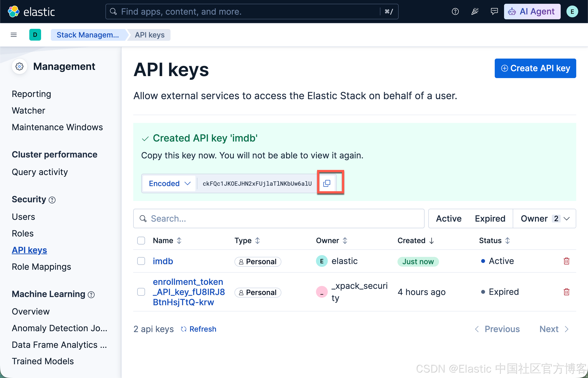Click the magnifier icon in the global search bar
This screenshot has height=378, width=588.
coord(113,12)
